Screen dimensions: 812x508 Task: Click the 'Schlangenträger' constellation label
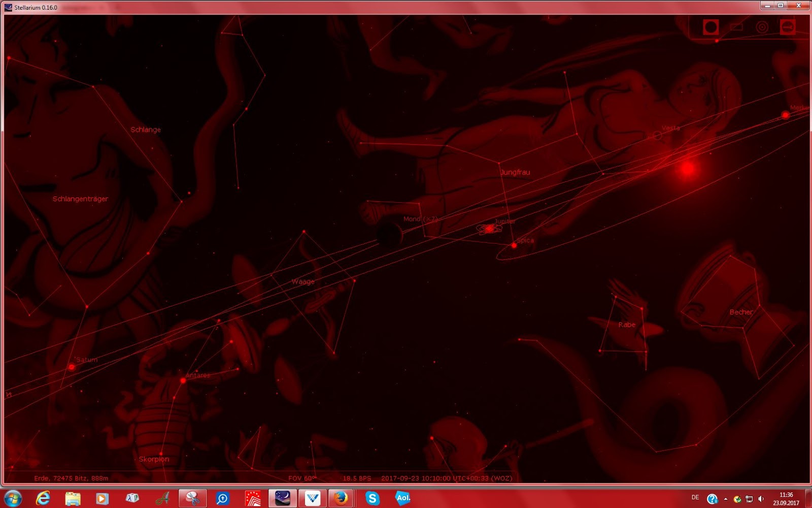(x=80, y=199)
